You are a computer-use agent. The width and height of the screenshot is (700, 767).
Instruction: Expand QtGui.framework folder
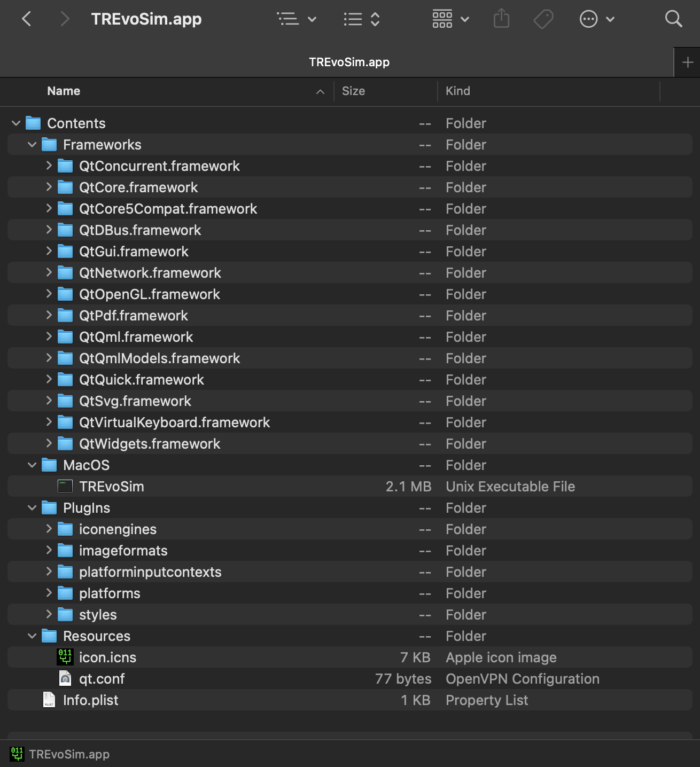[49, 251]
